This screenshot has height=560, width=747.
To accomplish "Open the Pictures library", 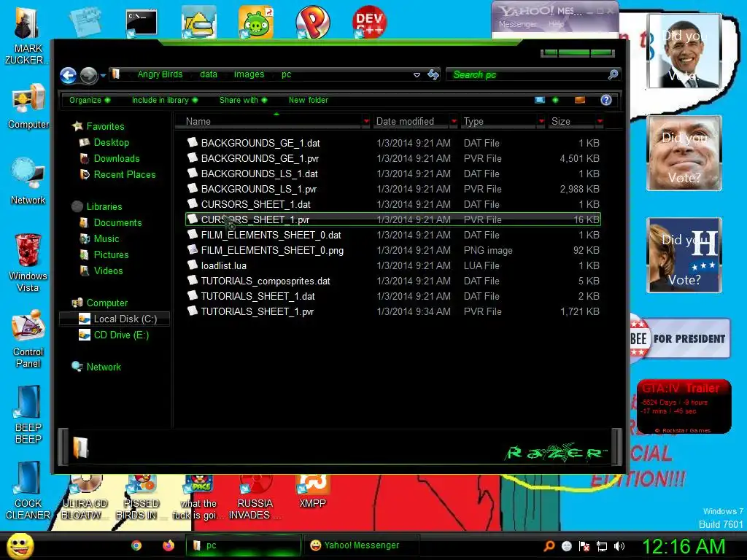I will coord(111,254).
